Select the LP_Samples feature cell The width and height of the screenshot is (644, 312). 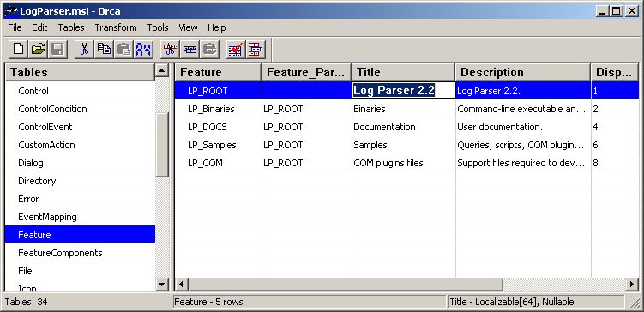[x=218, y=145]
